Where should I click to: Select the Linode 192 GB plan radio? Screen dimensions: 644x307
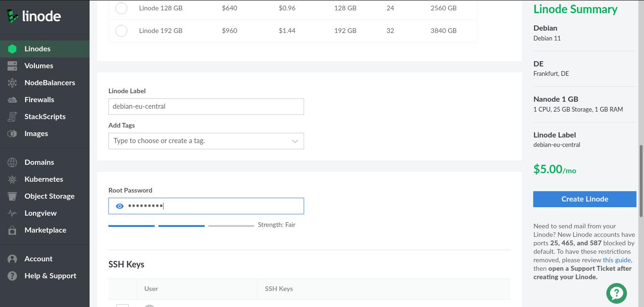[121, 31]
